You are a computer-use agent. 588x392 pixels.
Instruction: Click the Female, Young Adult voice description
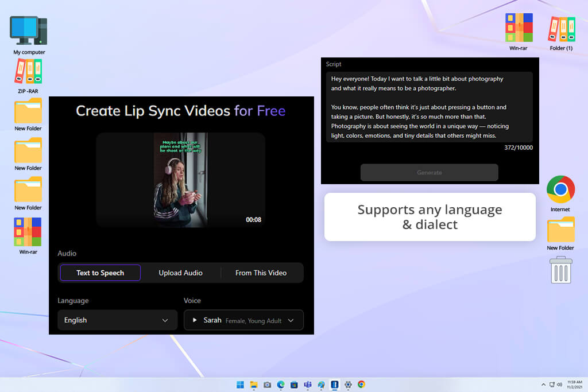pyautogui.click(x=253, y=321)
